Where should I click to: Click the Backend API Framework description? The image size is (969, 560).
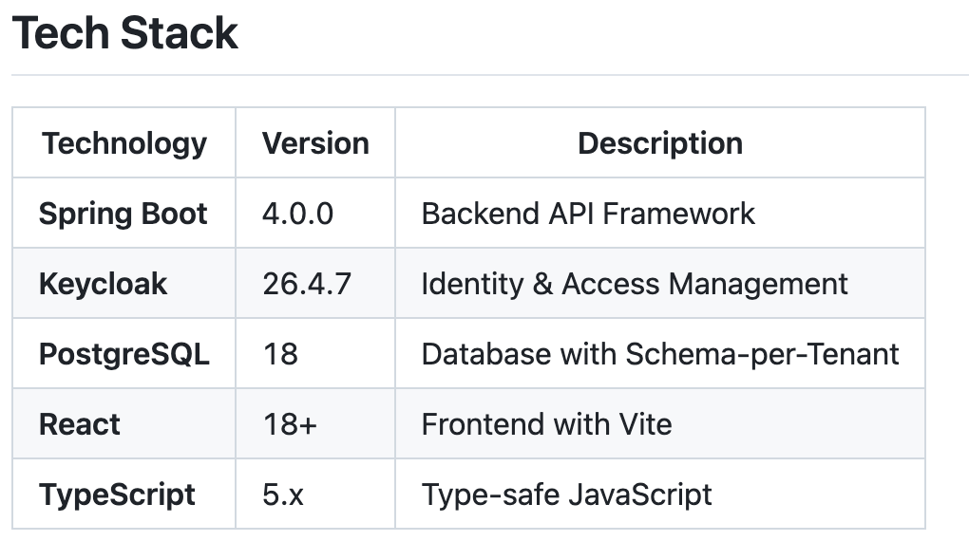click(x=588, y=214)
